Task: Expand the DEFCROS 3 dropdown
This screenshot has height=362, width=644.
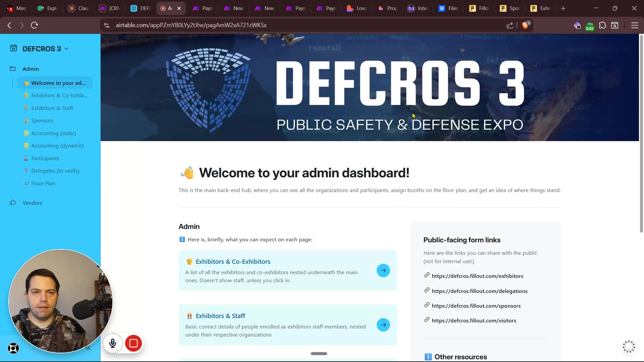Action: tap(66, 49)
